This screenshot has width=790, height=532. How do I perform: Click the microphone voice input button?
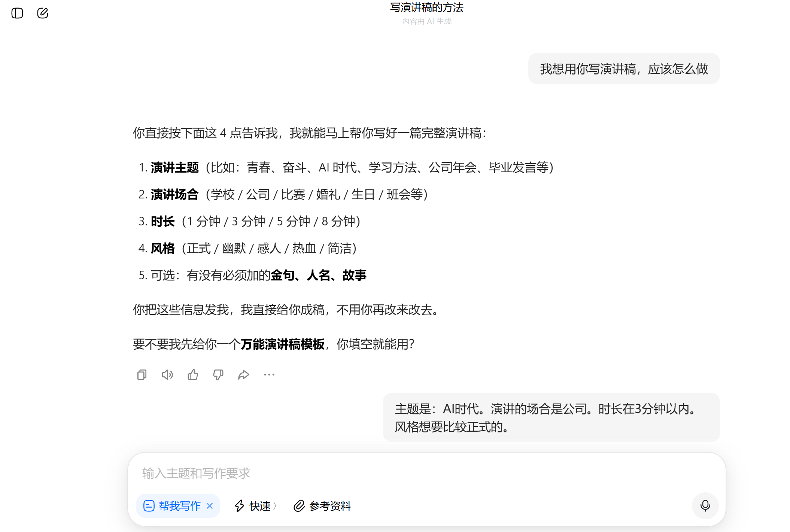click(705, 506)
